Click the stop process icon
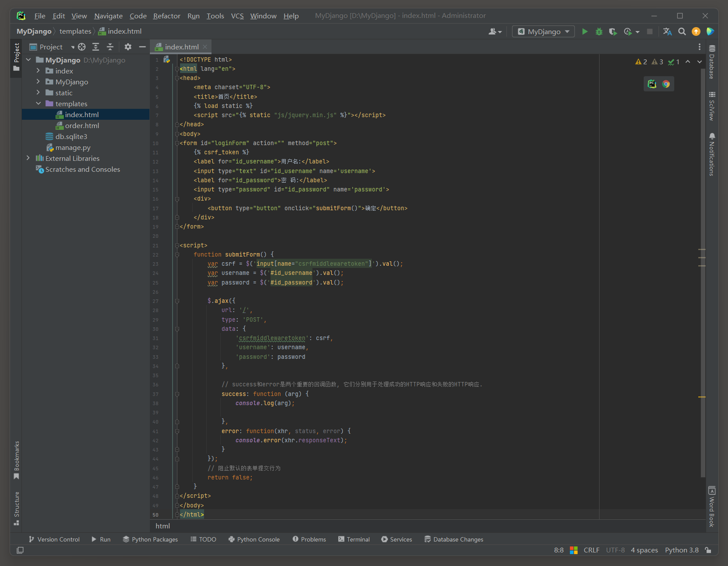The height and width of the screenshot is (566, 728). 650,31
